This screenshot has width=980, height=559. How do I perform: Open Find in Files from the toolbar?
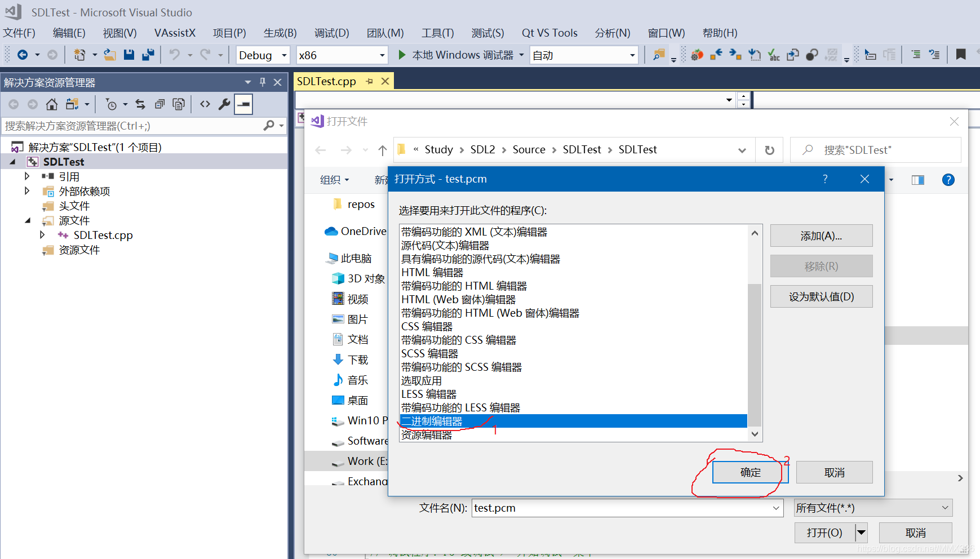click(x=659, y=55)
